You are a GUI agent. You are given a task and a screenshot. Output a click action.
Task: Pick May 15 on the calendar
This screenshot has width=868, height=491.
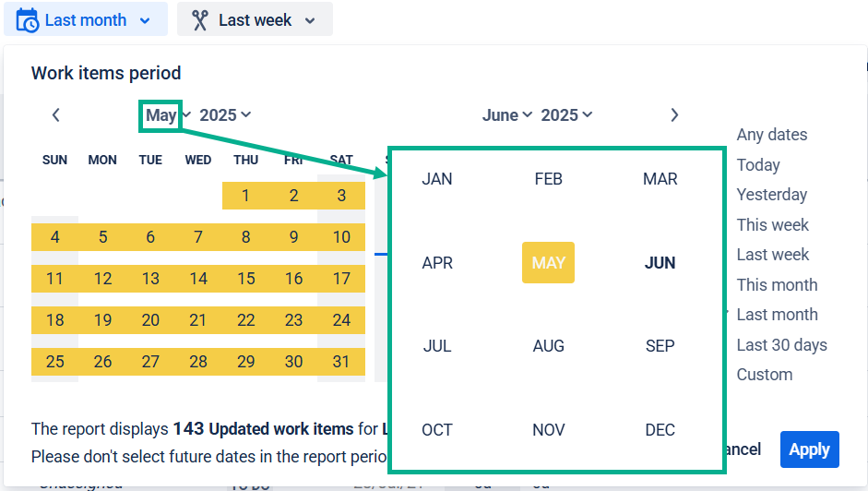click(245, 278)
